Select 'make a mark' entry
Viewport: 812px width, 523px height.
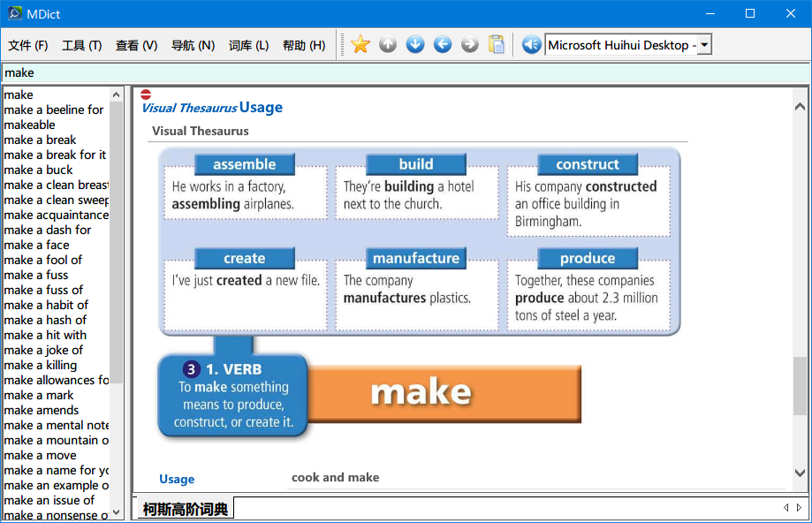coord(38,395)
